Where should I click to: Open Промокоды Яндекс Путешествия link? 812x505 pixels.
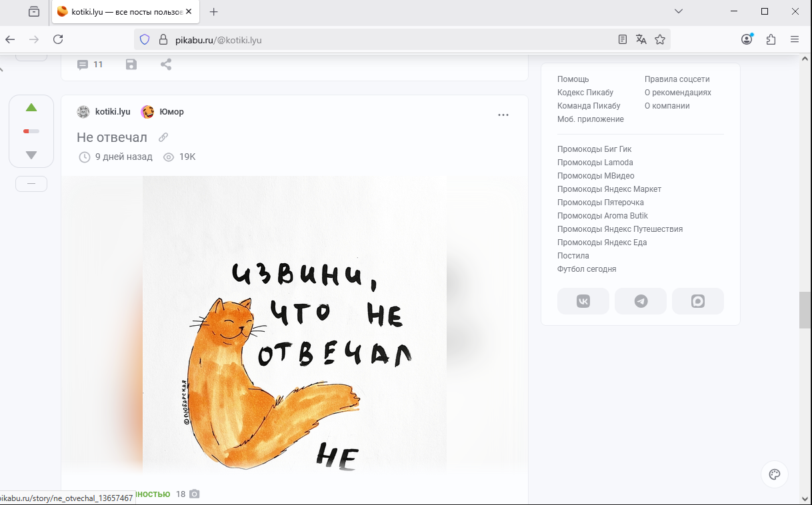tap(620, 229)
